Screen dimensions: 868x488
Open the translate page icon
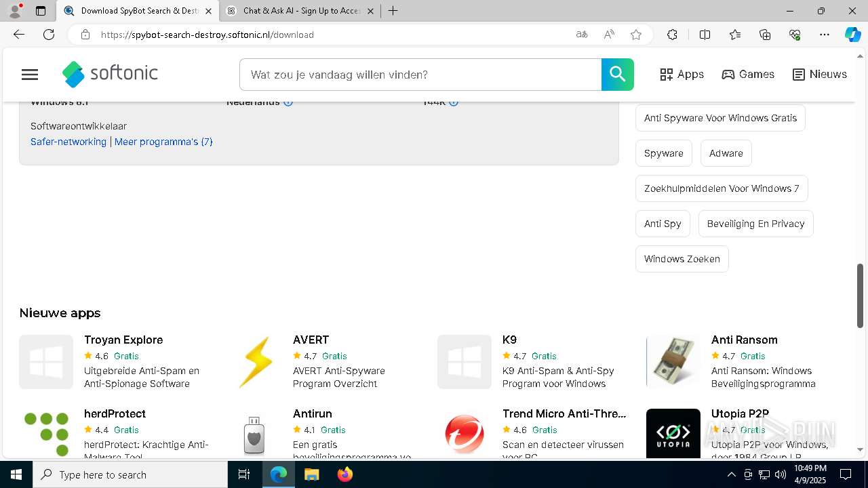coord(582,35)
